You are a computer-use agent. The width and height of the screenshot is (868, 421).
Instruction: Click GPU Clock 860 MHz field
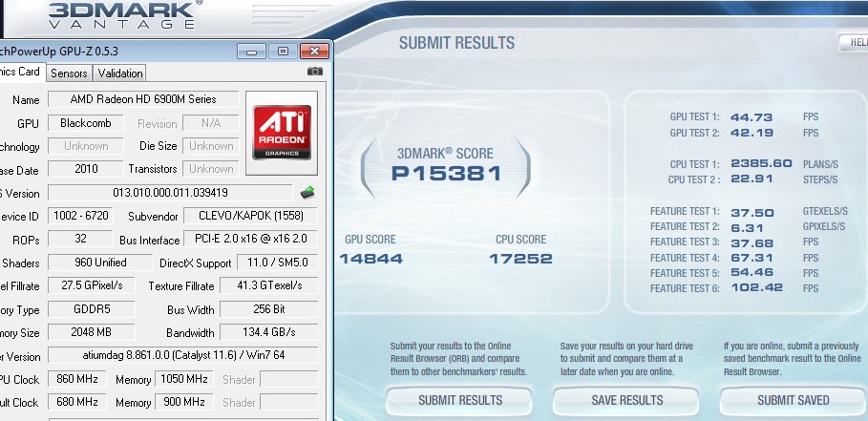click(x=77, y=379)
